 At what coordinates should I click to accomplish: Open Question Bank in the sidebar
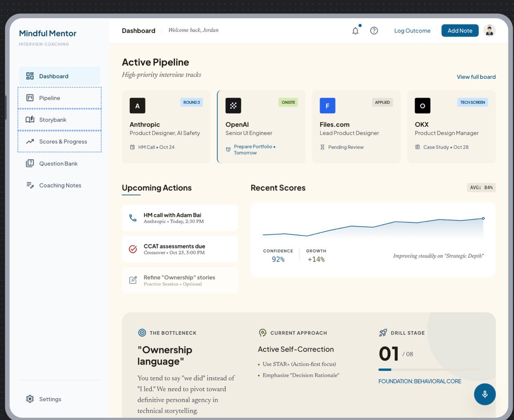point(60,163)
